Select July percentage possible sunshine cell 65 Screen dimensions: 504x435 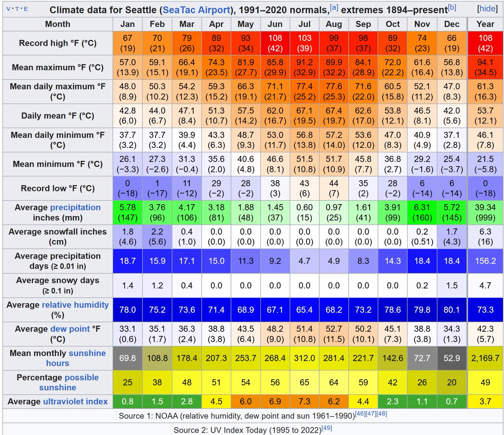[304, 383]
